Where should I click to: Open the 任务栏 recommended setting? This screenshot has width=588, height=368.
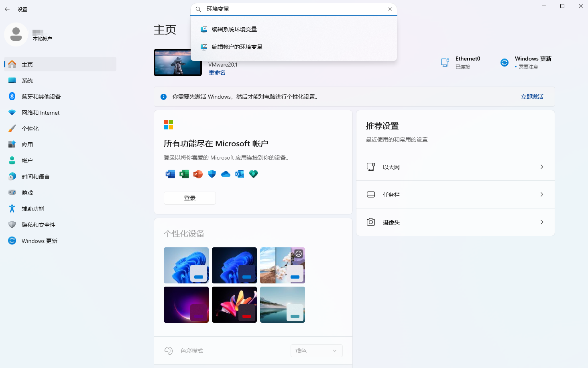pos(455,194)
